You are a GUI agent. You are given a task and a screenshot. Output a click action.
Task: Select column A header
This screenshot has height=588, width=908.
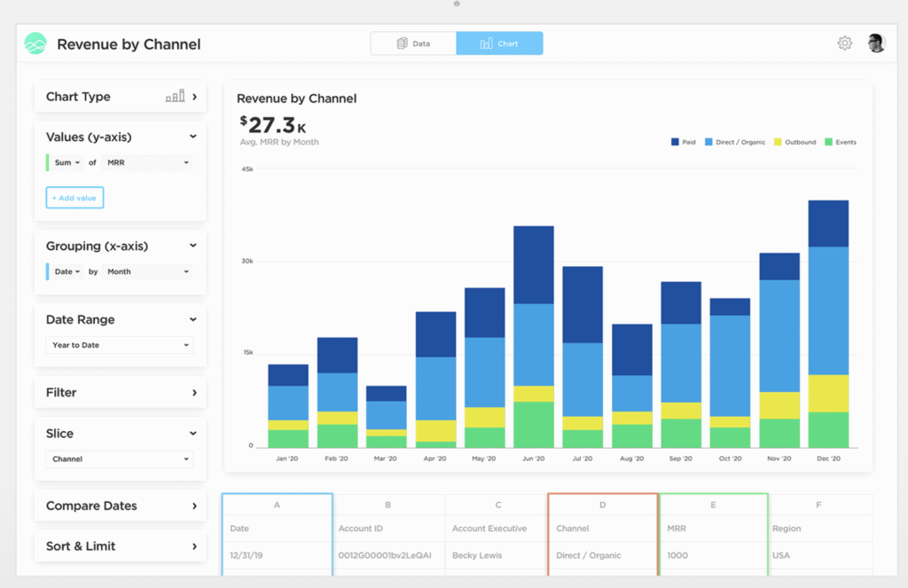pos(277,506)
